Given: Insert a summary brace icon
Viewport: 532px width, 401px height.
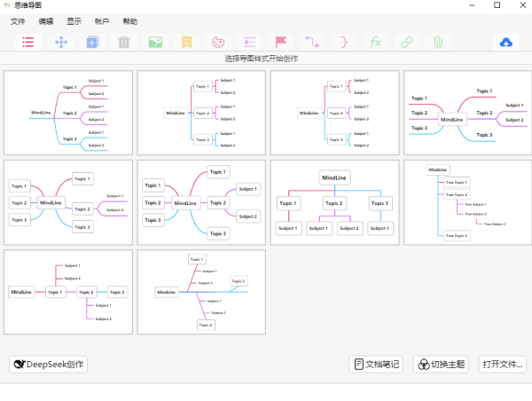Looking at the screenshot, I should tap(344, 42).
